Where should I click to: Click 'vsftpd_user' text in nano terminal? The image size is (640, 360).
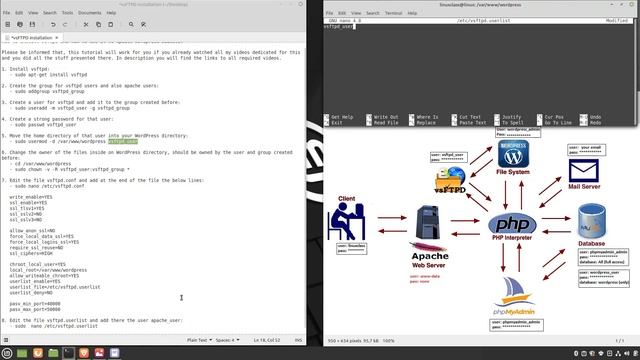(338, 27)
